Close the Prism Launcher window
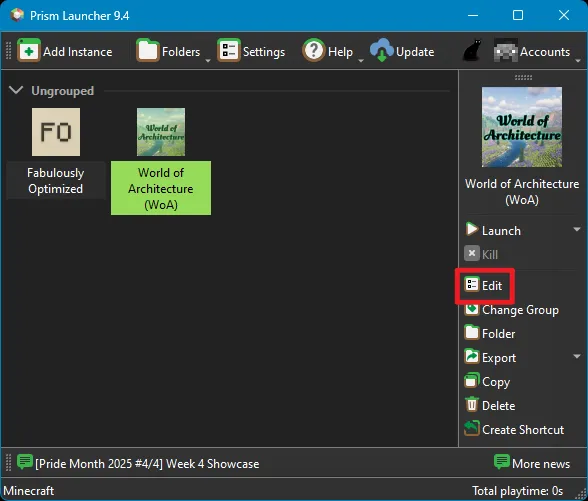Image resolution: width=588 pixels, height=501 pixels. point(564,15)
